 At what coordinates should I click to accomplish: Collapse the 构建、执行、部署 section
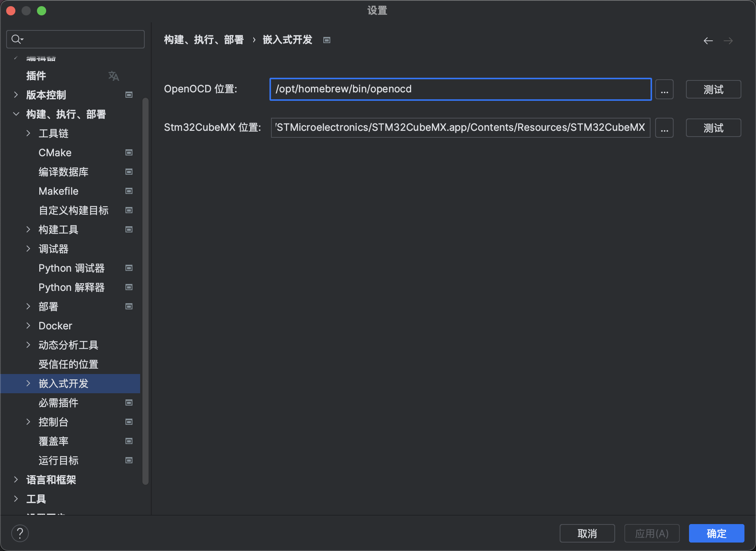click(x=16, y=114)
